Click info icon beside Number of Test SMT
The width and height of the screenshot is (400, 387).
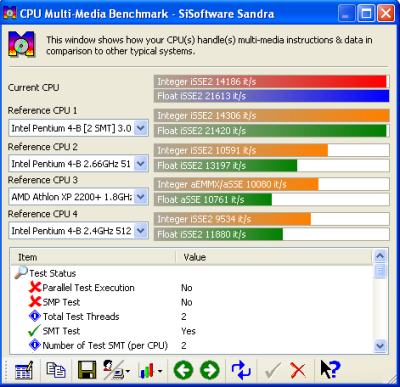pyautogui.click(x=35, y=345)
